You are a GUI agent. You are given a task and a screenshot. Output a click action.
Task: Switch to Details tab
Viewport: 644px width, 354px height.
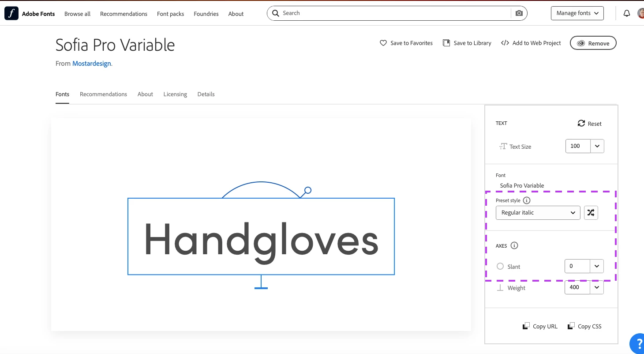(206, 94)
